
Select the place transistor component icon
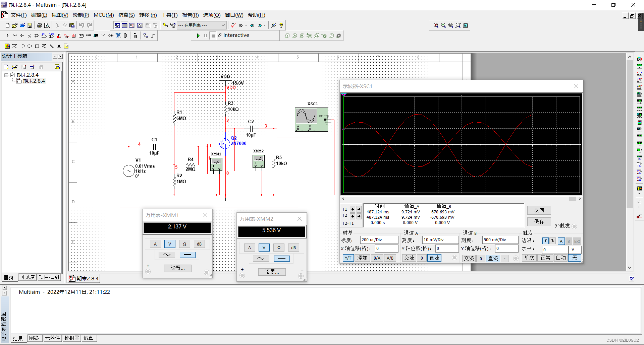click(30, 36)
